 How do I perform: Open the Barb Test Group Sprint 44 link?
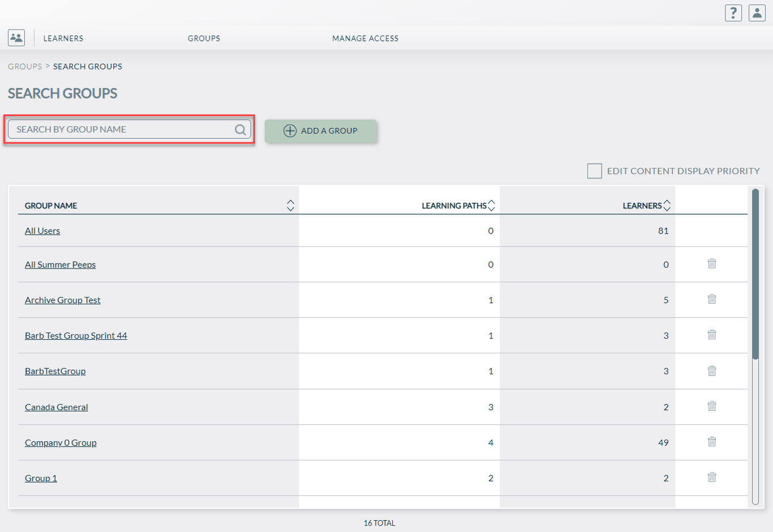coord(76,335)
